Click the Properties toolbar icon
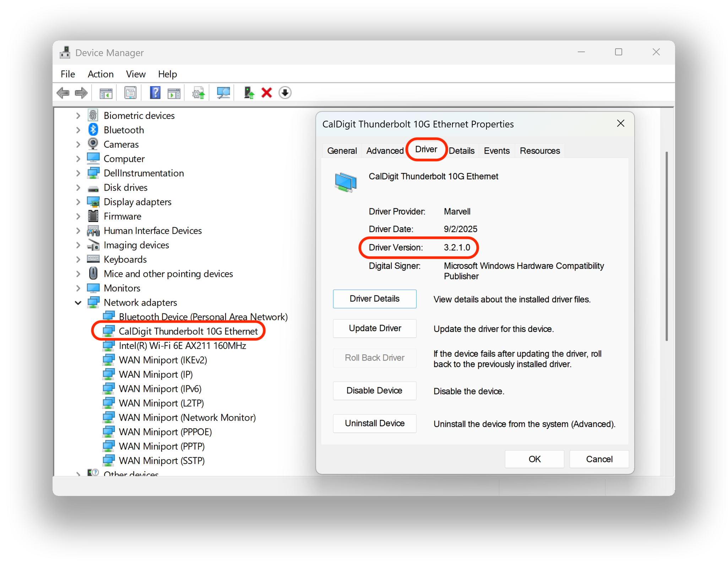 click(130, 93)
